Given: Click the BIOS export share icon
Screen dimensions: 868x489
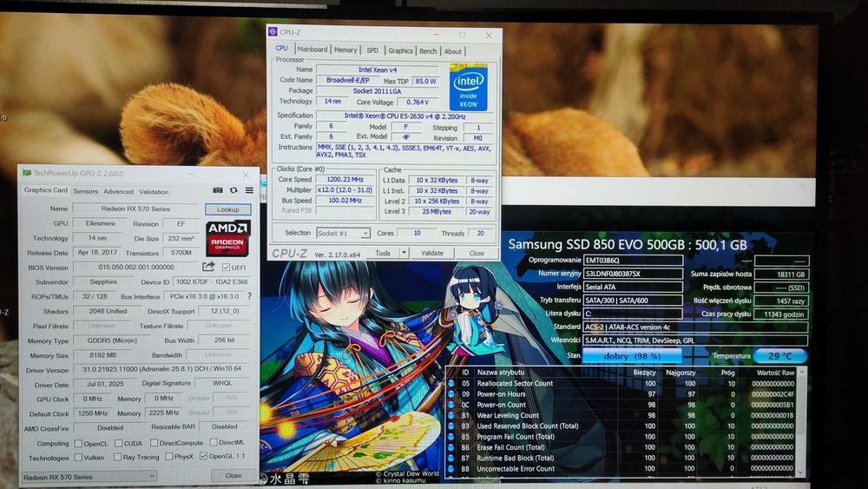Looking at the screenshot, I should 208,267.
